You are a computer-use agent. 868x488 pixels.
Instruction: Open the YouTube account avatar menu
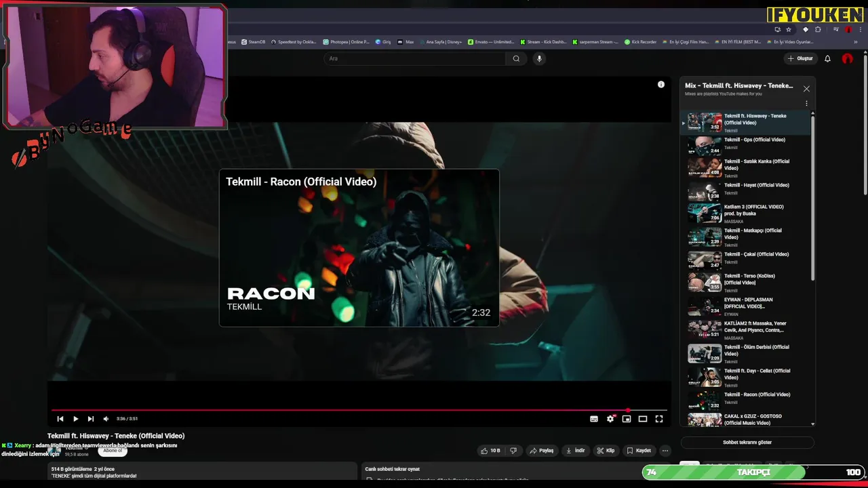point(848,59)
